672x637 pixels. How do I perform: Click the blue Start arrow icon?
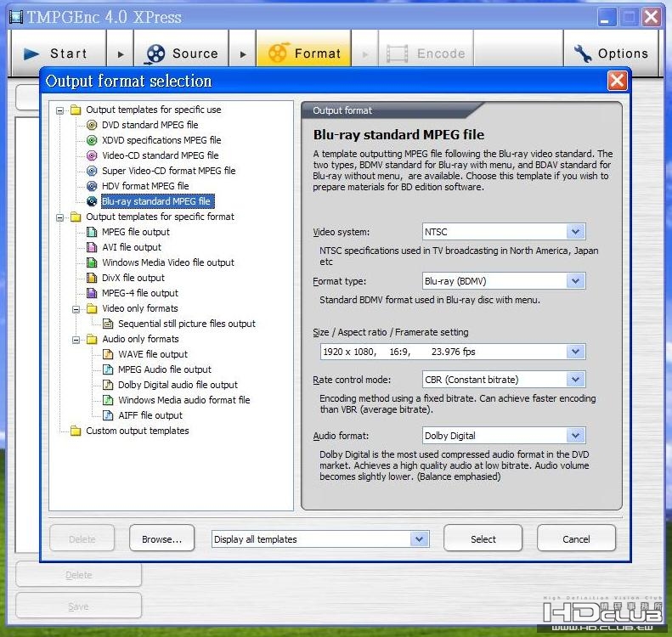click(x=31, y=54)
